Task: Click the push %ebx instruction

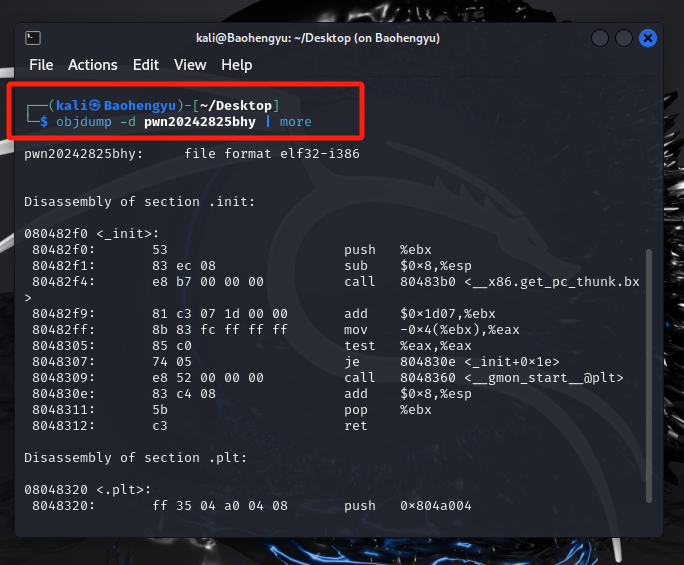Action: coord(387,250)
